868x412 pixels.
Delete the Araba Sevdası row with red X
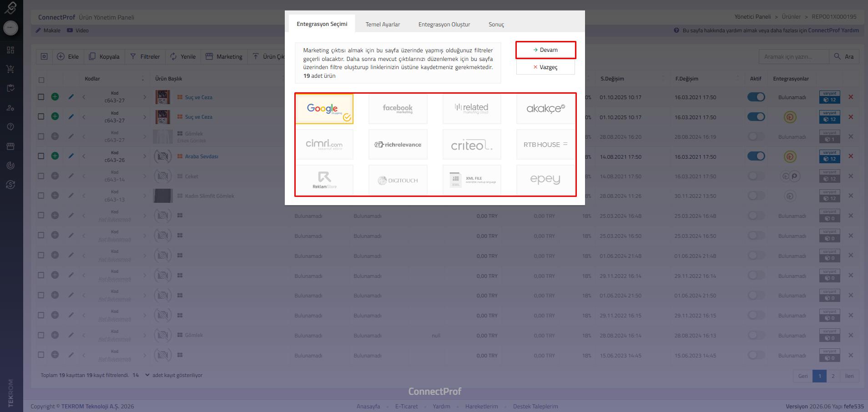[x=851, y=156]
